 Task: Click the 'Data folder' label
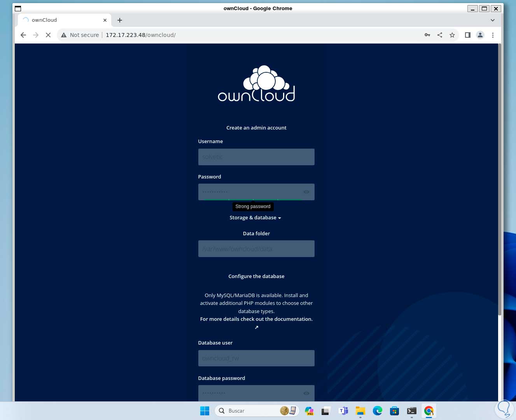coord(256,234)
